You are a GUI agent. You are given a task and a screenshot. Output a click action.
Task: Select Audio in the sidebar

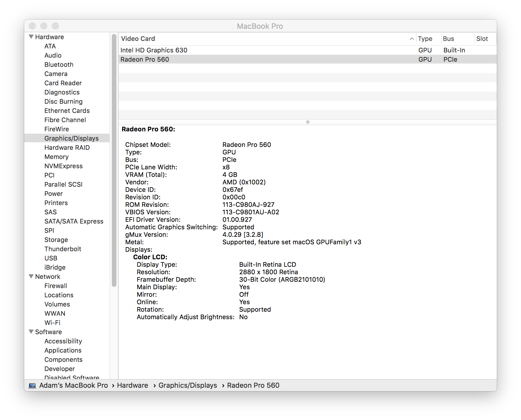pyautogui.click(x=53, y=55)
